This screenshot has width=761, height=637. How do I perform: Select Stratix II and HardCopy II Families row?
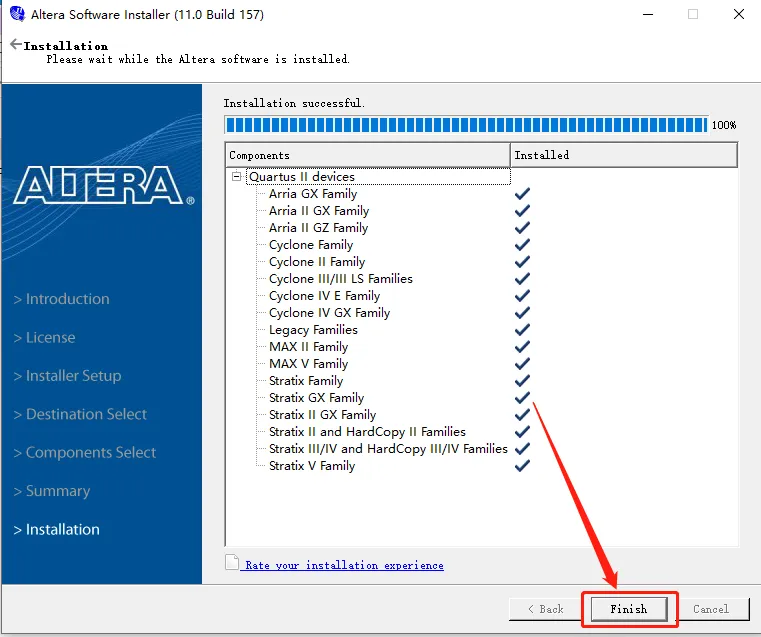pos(367,432)
